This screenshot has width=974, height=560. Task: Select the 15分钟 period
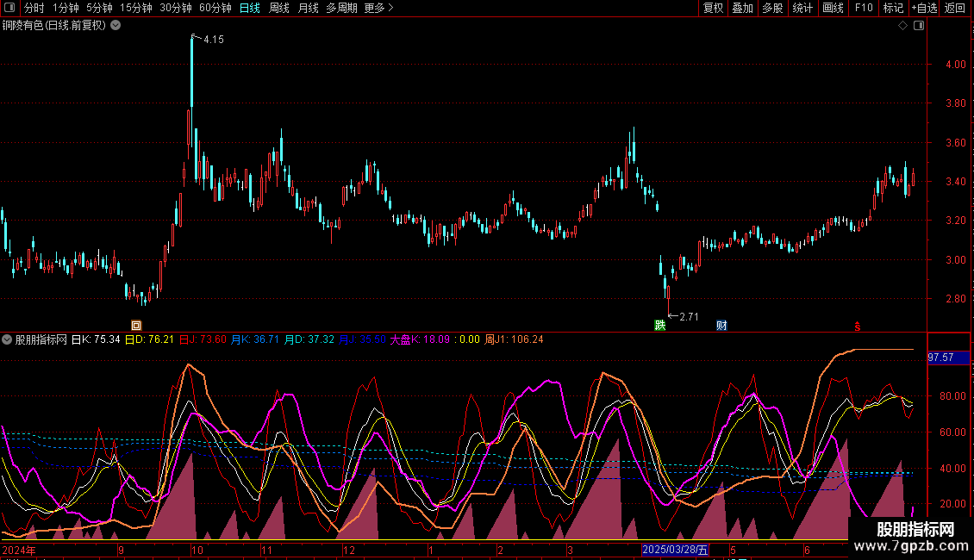pos(136,8)
